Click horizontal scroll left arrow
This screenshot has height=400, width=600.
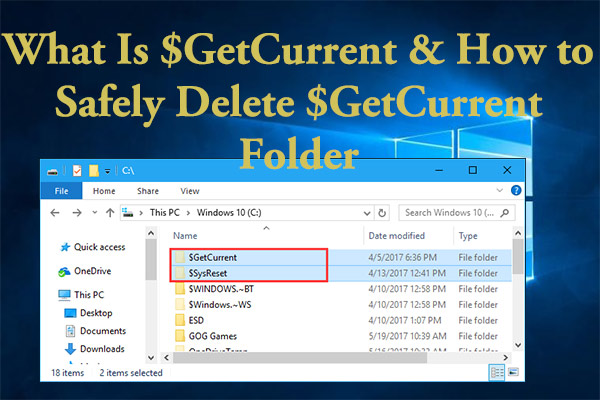point(166,358)
